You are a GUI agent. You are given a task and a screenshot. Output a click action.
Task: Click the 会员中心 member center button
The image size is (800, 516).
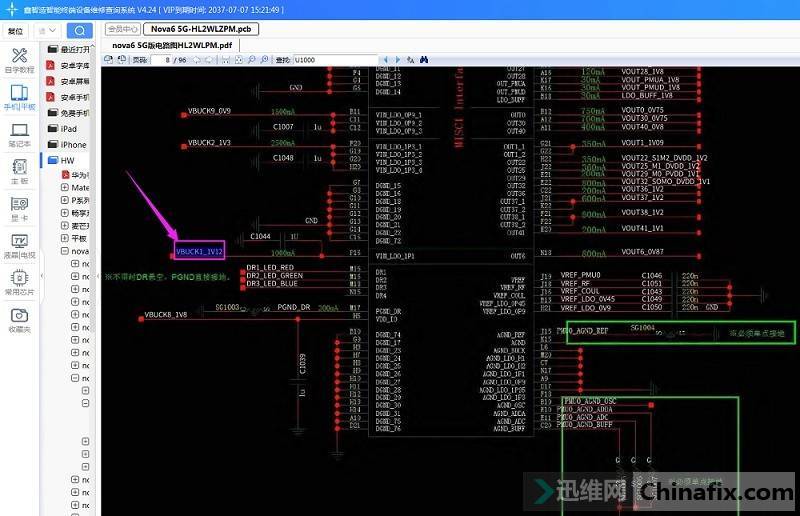(122, 29)
